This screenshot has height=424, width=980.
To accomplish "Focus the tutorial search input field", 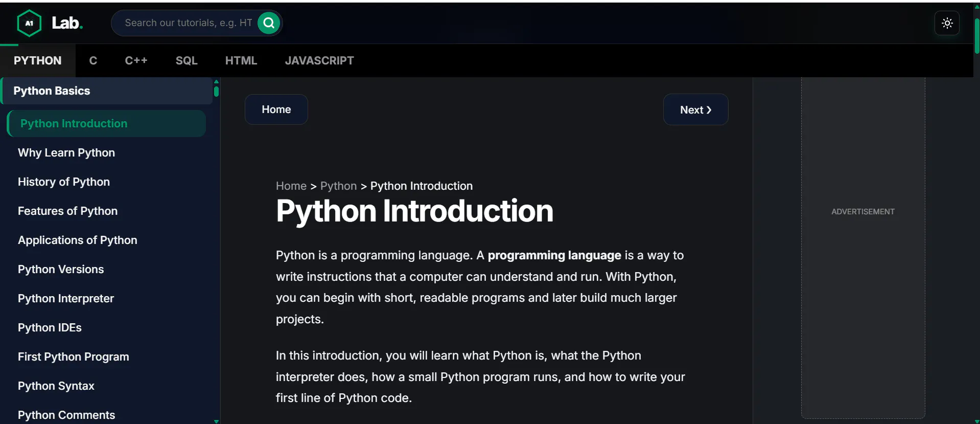I will pos(189,23).
